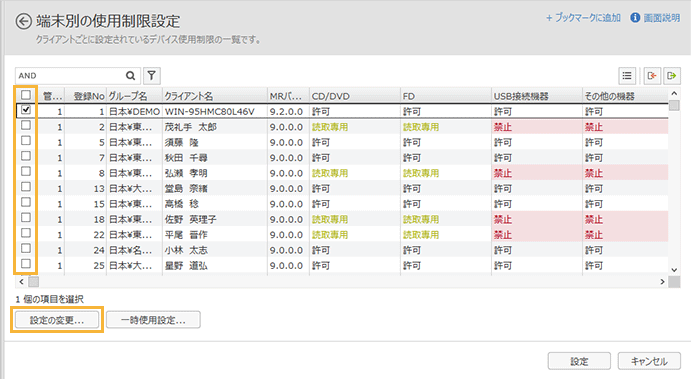
Task: Check the box for 堂島 奈緒
Action: [26, 187]
